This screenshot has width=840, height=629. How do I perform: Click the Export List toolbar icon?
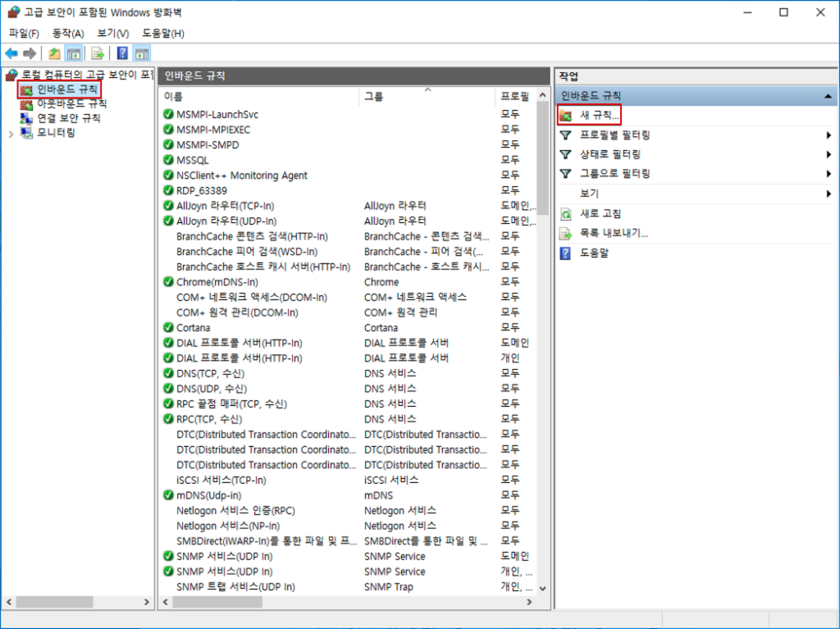pyautogui.click(x=97, y=53)
